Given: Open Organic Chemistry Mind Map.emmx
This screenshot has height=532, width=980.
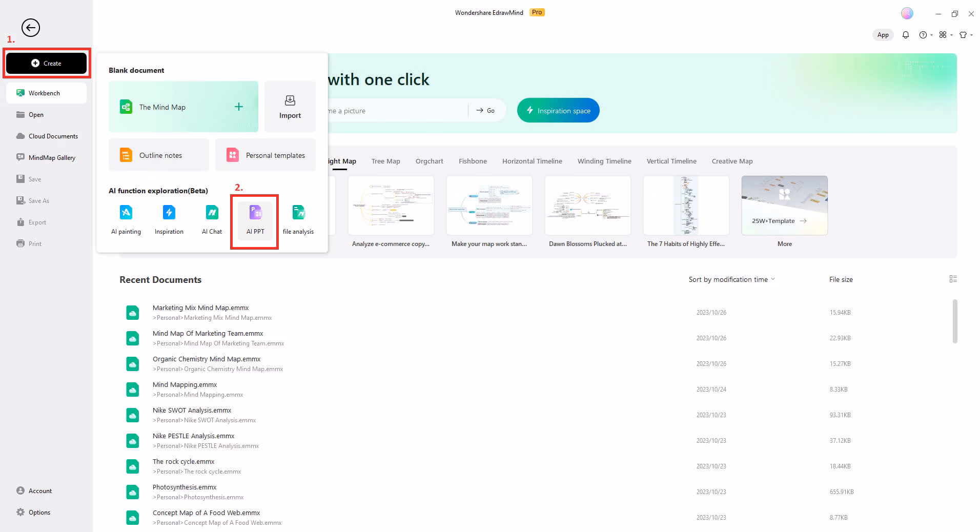Looking at the screenshot, I should point(207,359).
